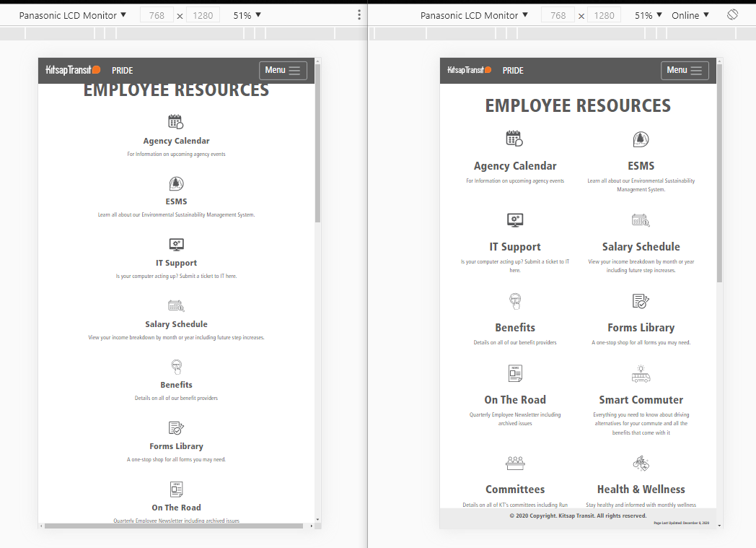Toggle the Menu hamburger in the single-column page

(283, 70)
